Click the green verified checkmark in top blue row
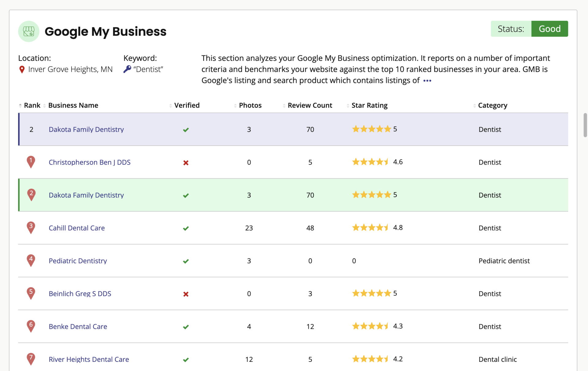Viewport: 588px width, 371px height. tap(186, 130)
